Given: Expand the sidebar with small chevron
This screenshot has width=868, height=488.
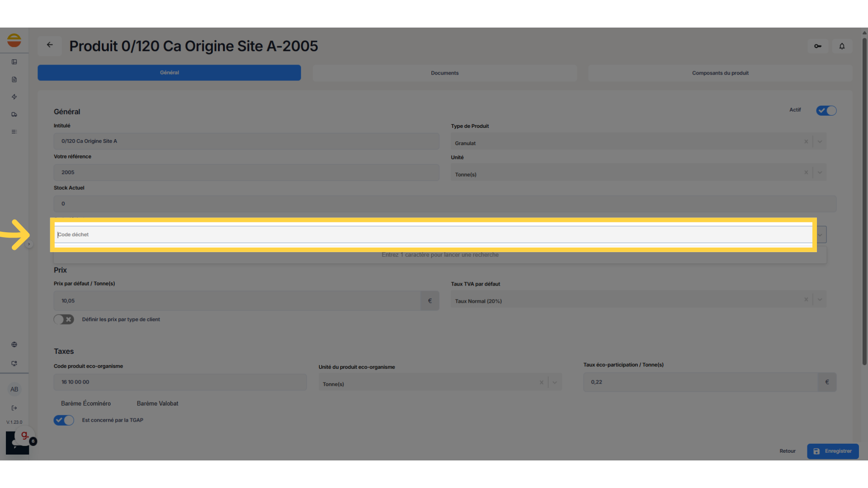Looking at the screenshot, I should point(29,244).
